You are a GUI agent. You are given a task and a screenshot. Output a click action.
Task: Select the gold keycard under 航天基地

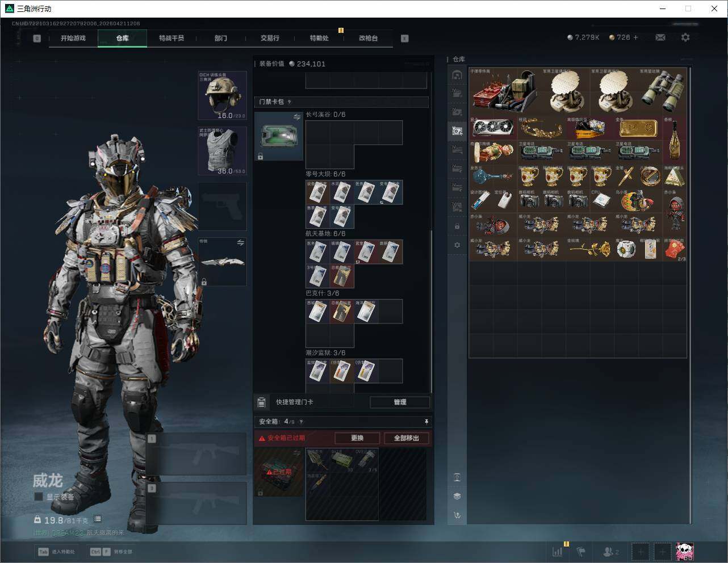click(x=342, y=276)
